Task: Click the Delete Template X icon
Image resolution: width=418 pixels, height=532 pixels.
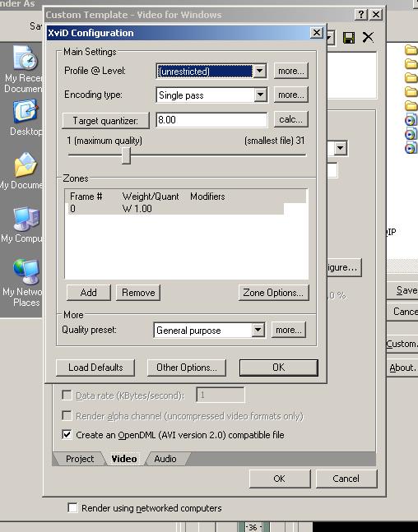Action: click(368, 37)
